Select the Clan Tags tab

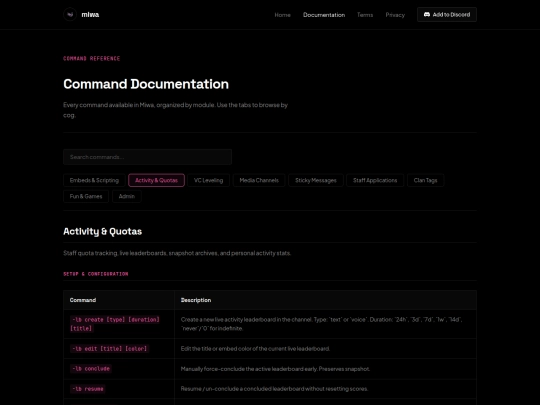pos(425,180)
